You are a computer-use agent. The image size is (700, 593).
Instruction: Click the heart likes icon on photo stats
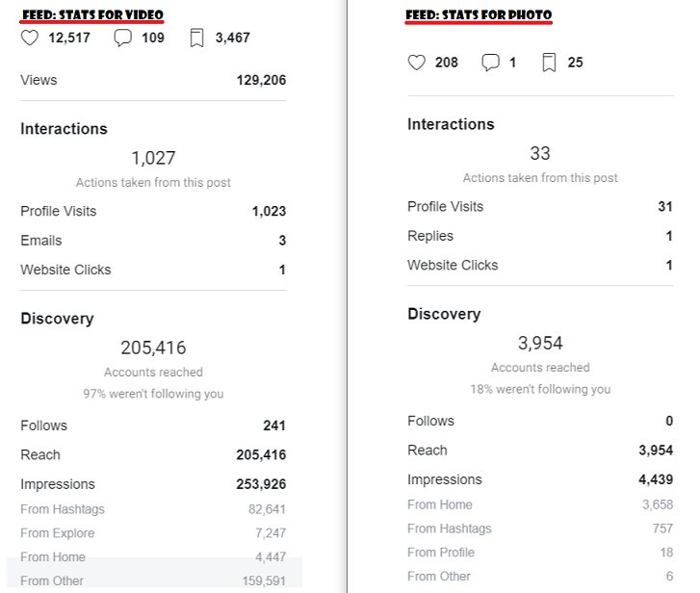(416, 63)
